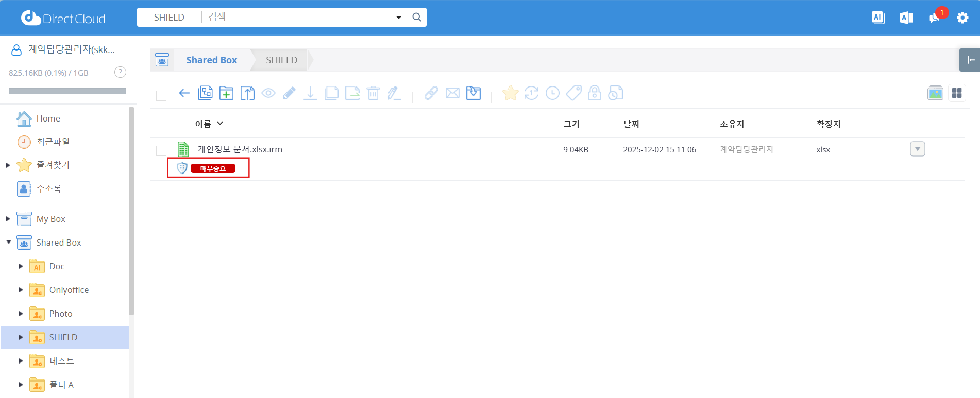Click the edit pencil icon
This screenshot has width=980, height=398.
pyautogui.click(x=290, y=93)
